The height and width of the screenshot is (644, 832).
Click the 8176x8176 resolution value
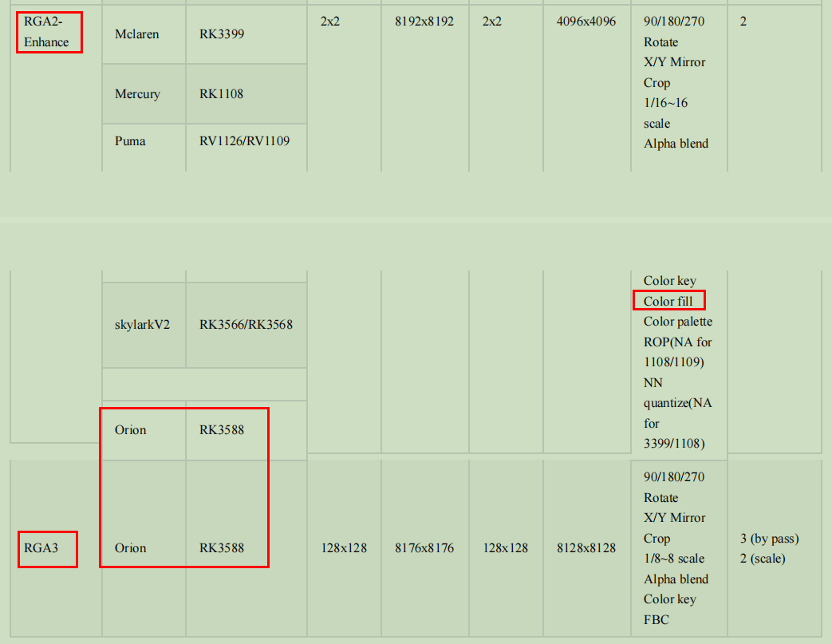pos(424,548)
